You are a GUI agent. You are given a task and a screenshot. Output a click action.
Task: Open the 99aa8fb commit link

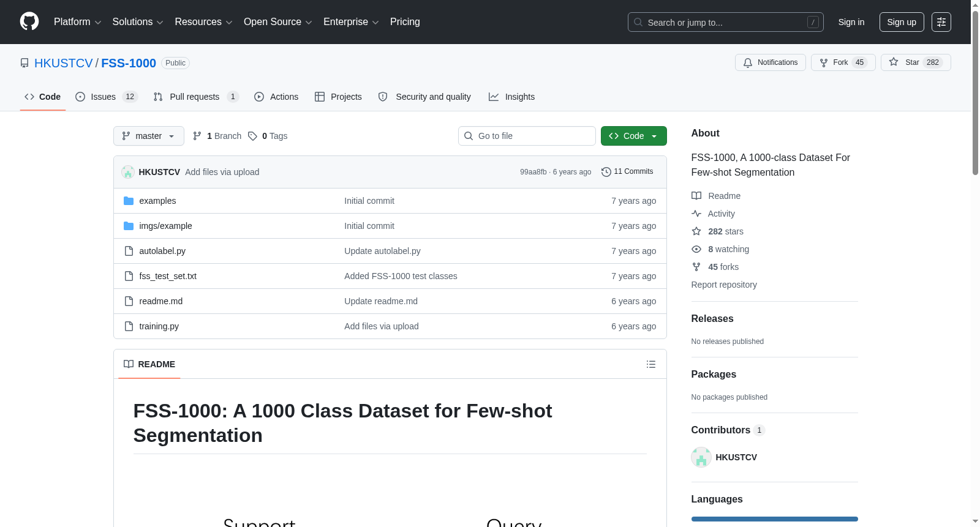click(533, 172)
